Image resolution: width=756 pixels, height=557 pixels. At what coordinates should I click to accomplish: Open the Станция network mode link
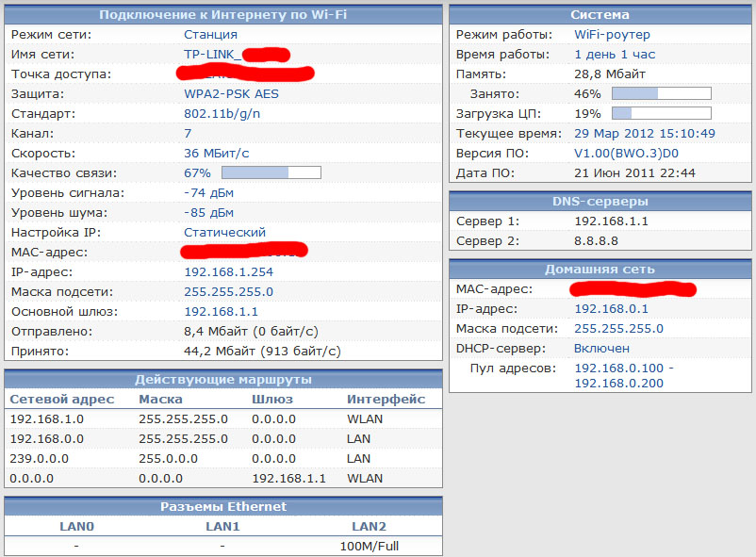click(210, 35)
